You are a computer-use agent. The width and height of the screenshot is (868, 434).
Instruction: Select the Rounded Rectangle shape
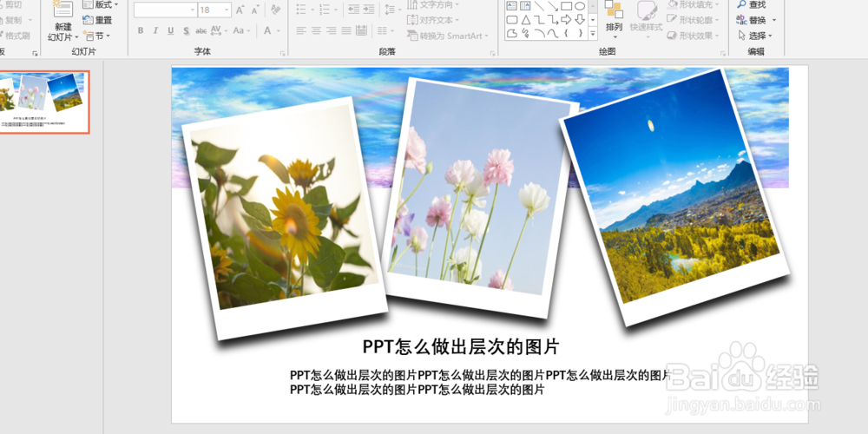[512, 19]
